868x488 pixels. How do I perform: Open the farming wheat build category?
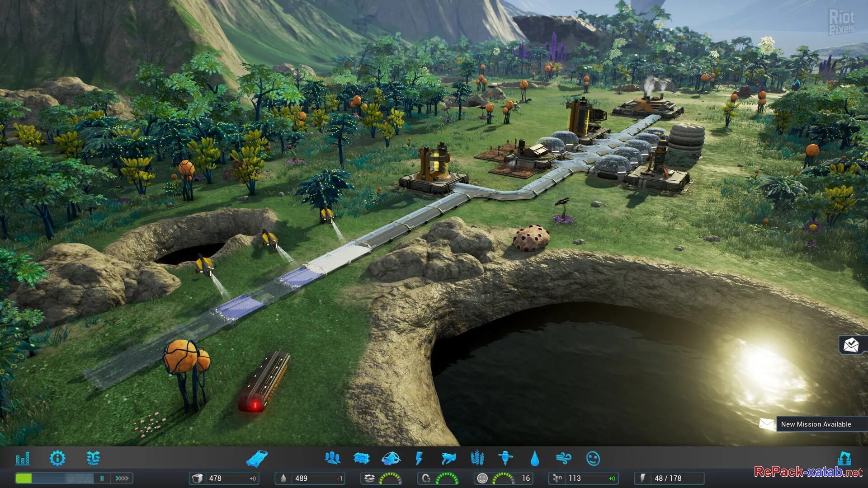[x=477, y=458]
